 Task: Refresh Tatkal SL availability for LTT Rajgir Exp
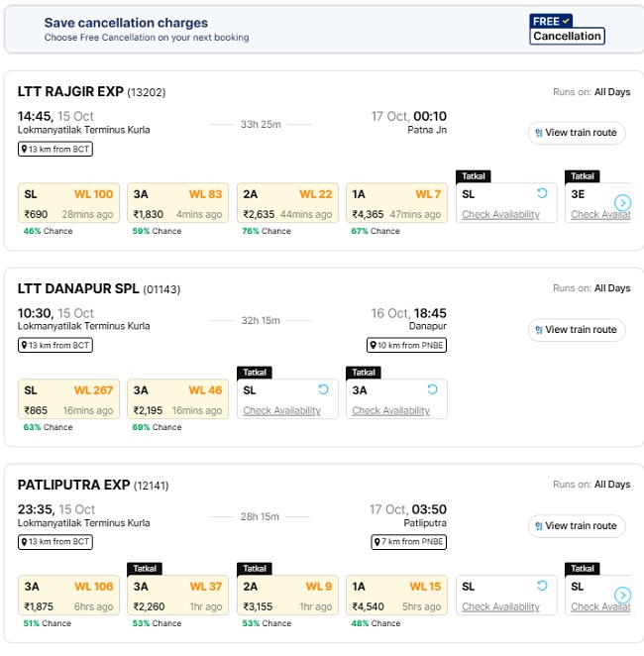pos(542,194)
